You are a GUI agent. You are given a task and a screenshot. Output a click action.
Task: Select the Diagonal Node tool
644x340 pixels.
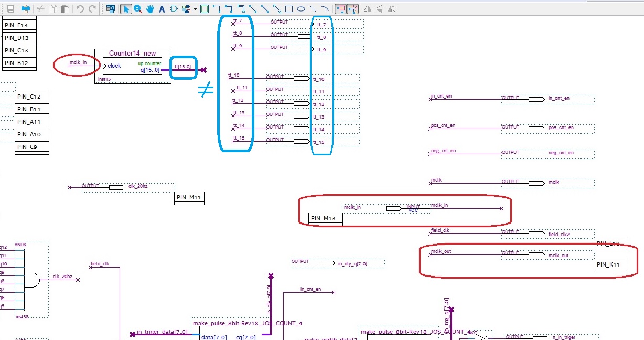253,9
